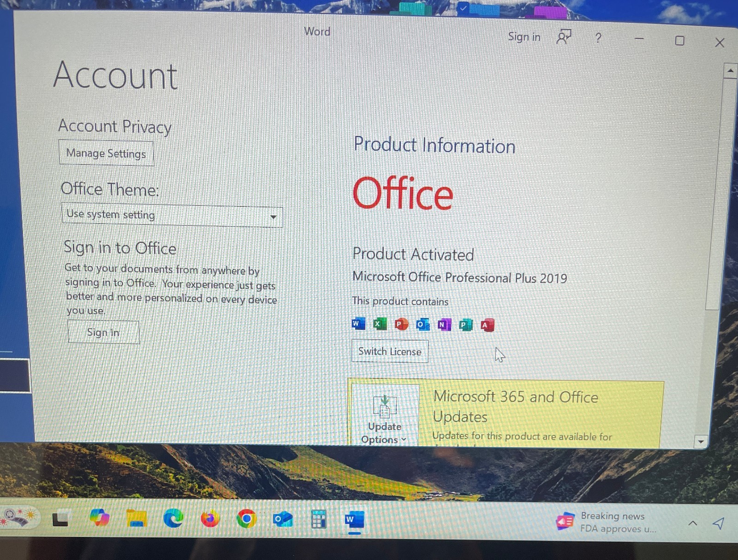Close the Word window

point(720,42)
